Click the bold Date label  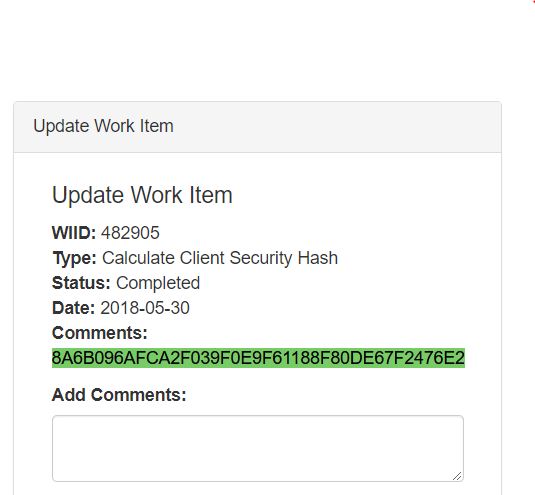pyautogui.click(x=73, y=308)
